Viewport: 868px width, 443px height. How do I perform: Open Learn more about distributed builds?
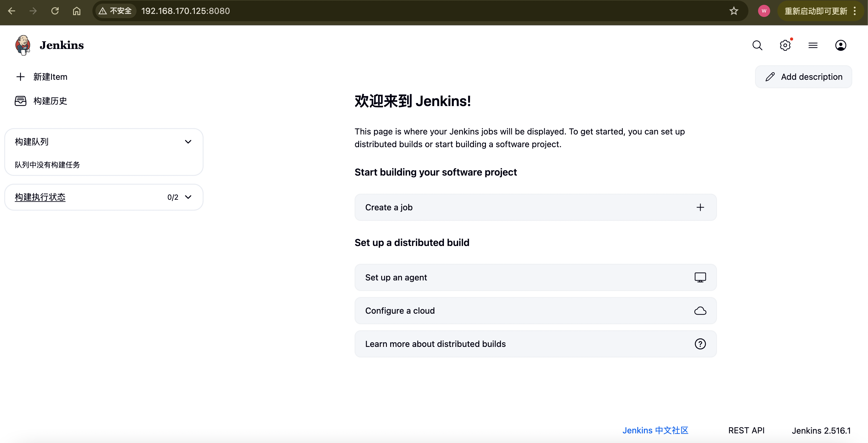click(x=535, y=344)
